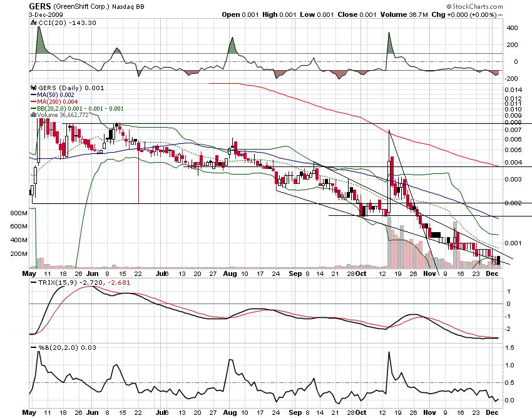The width and height of the screenshot is (532, 418).
Task: Click the Nov label on price chart axis
Action: 429,273
